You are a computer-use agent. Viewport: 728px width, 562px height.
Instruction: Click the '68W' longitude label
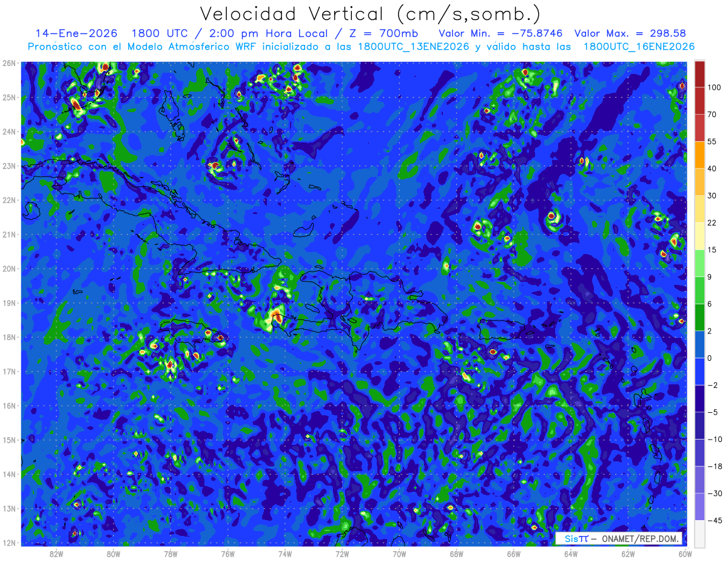click(456, 553)
